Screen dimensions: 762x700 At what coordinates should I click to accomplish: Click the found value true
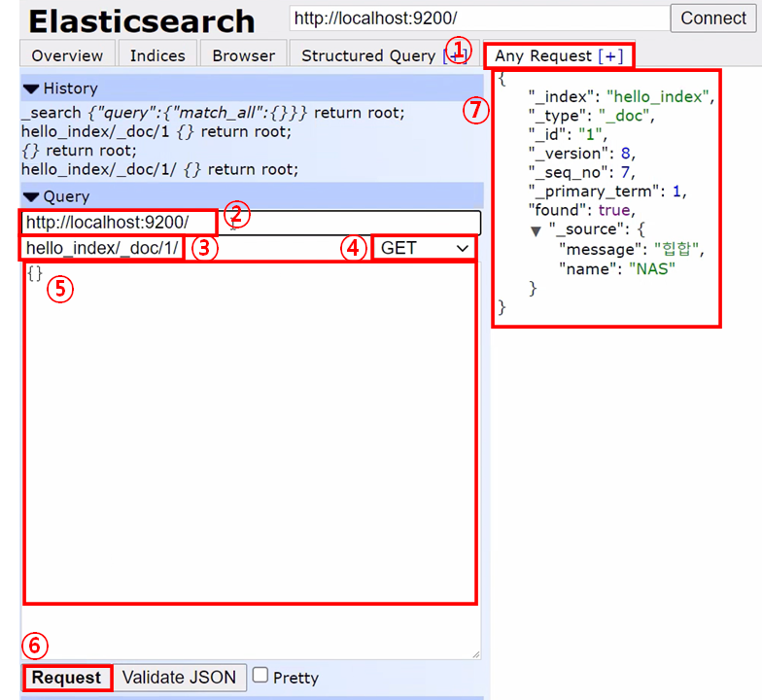pos(614,210)
